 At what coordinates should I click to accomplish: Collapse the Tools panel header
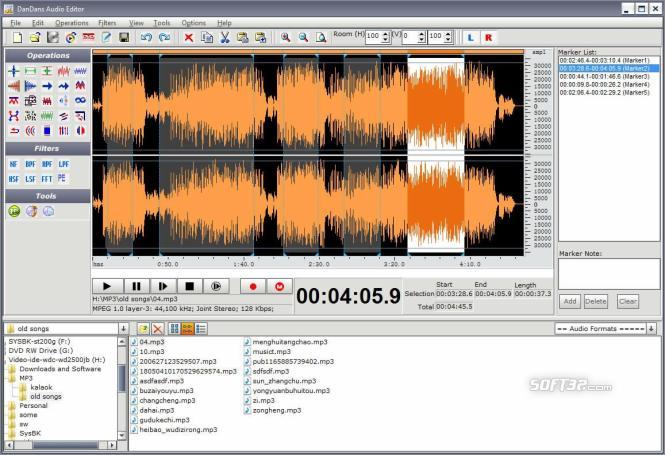pos(48,196)
